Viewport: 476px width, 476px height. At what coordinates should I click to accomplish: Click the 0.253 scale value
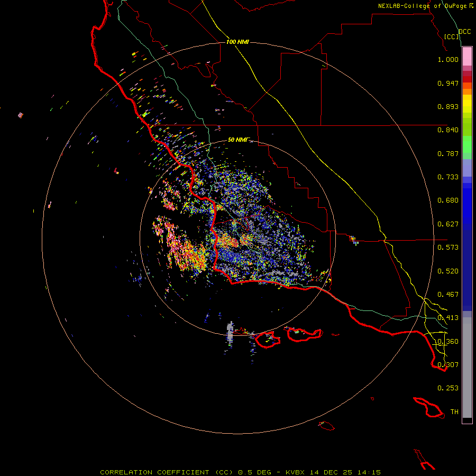(448, 388)
